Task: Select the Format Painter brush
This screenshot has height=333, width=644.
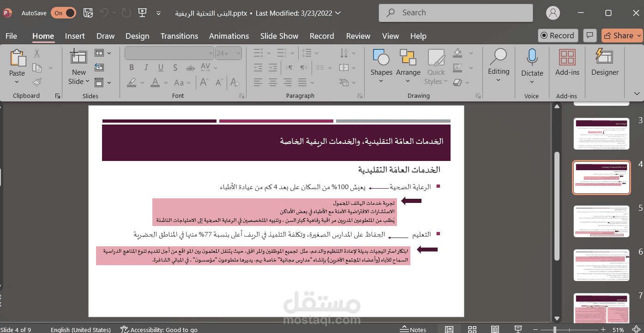Action: [37, 82]
